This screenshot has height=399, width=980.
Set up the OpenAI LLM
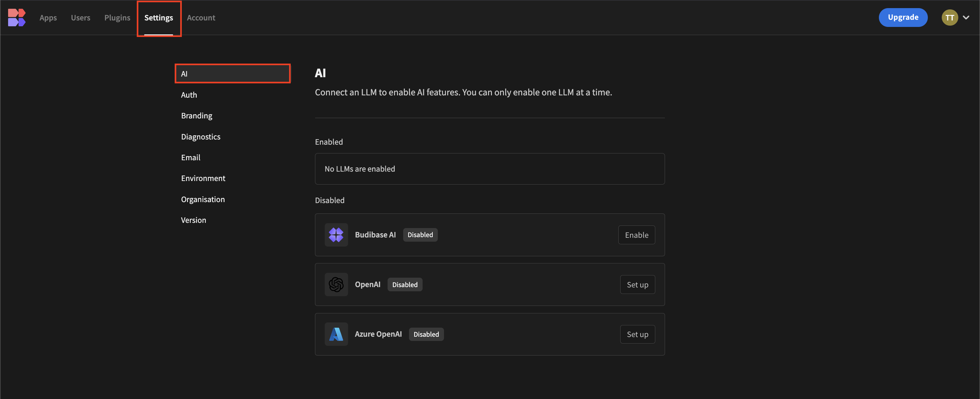pos(637,284)
